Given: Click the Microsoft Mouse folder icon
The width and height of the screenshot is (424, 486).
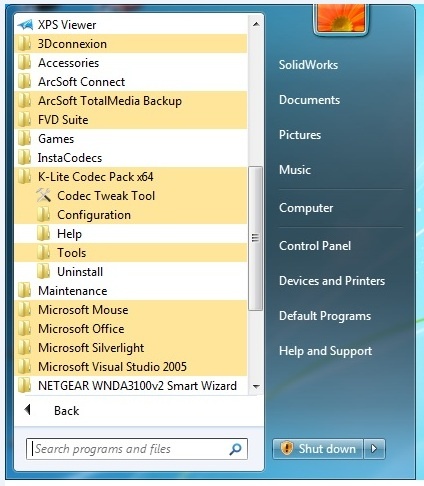Looking at the screenshot, I should click(x=25, y=310).
